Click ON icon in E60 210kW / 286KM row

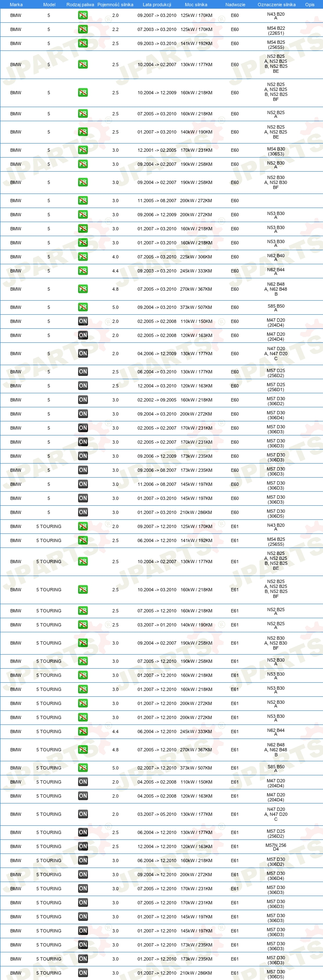(83, 512)
